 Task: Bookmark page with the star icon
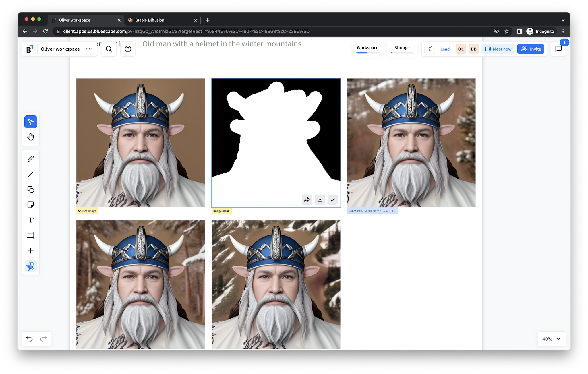(x=507, y=31)
